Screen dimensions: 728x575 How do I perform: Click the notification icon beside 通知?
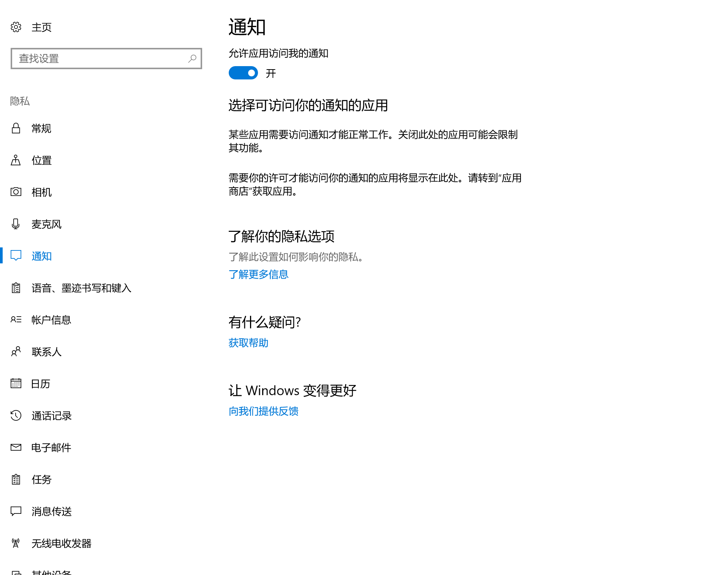[16, 255]
